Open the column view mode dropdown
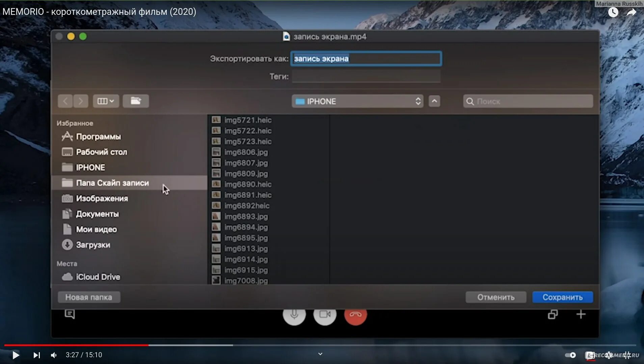Viewport: 644px width, 364px height. pos(106,101)
